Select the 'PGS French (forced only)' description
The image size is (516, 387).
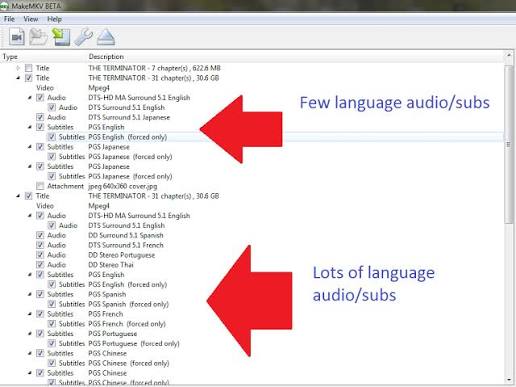(127, 324)
